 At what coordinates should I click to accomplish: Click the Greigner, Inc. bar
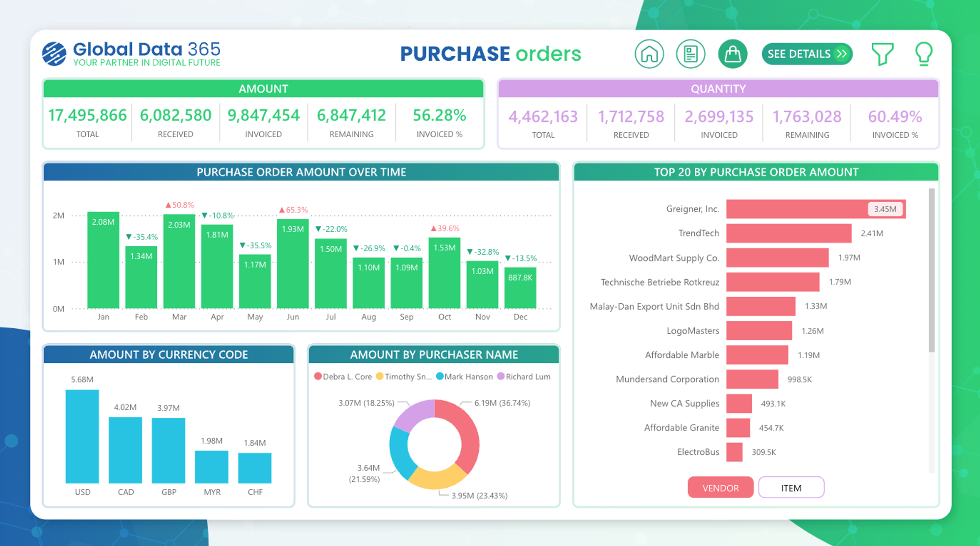[799, 209]
